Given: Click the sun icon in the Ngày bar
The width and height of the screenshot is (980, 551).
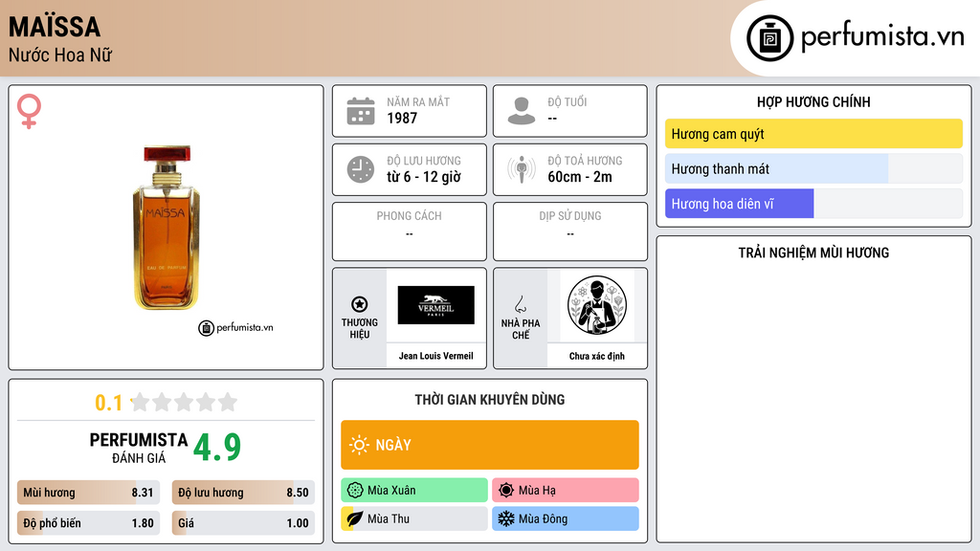Looking at the screenshot, I should click(359, 445).
